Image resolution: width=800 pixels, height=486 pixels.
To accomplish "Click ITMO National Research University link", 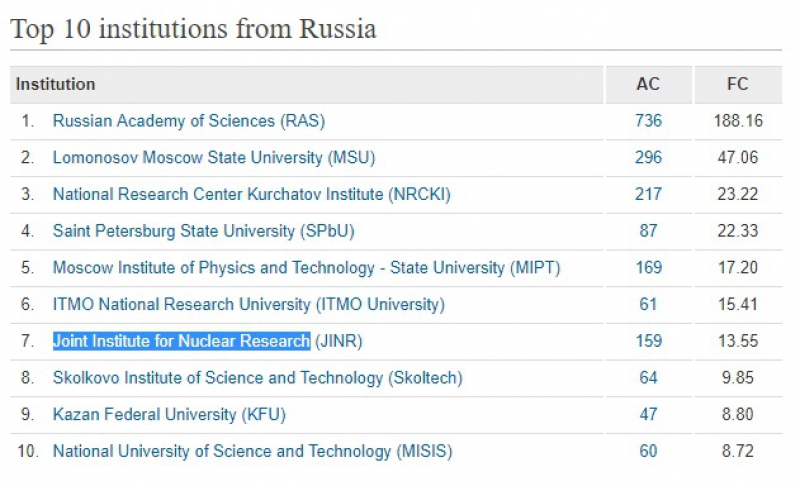I will pyautogui.click(x=248, y=304).
